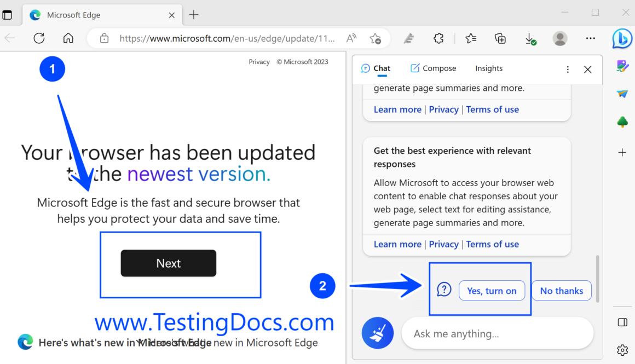Viewport: 635px width, 364px height.
Task: Customize the sidebar using the plus icon
Action: point(622,153)
